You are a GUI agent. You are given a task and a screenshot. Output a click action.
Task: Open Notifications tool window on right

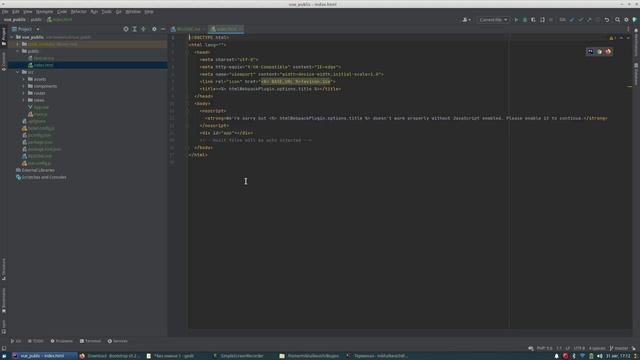tap(636, 42)
